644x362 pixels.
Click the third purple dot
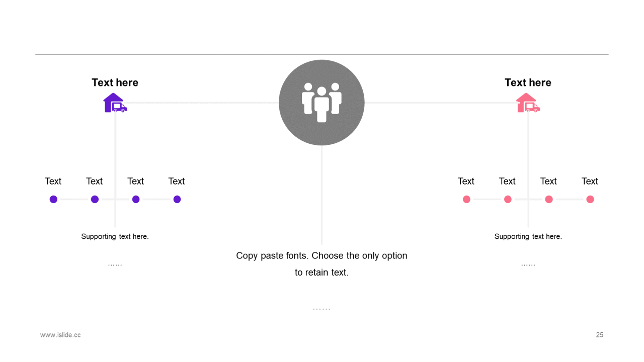pos(136,199)
